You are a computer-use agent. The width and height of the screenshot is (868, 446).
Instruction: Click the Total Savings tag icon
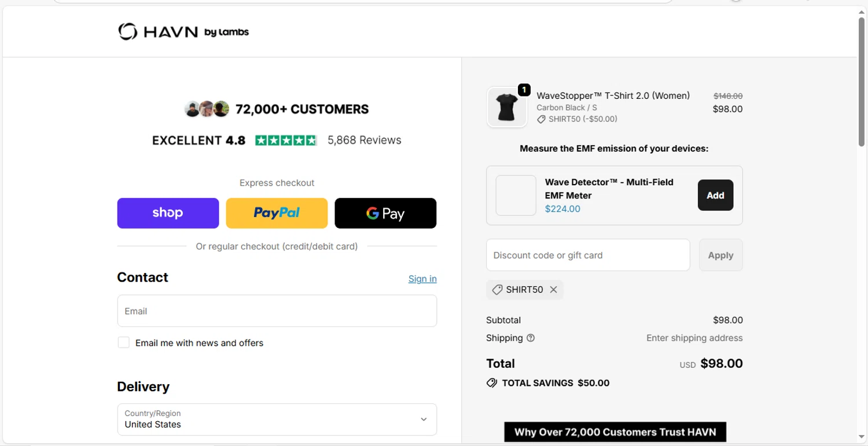click(x=492, y=383)
